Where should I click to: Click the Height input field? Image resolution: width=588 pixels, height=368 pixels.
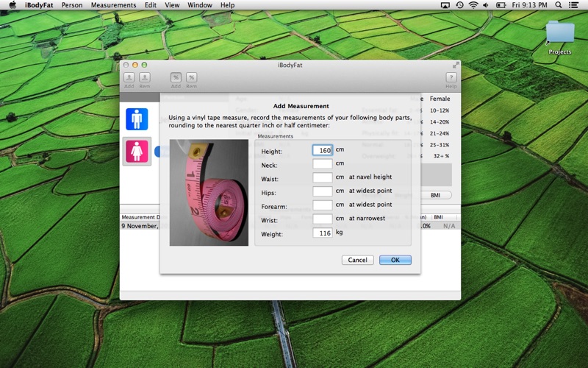[323, 150]
